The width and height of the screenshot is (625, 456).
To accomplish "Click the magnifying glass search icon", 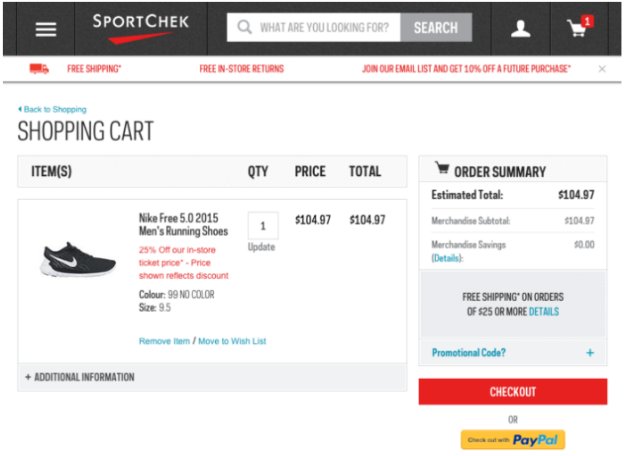I will tap(244, 27).
